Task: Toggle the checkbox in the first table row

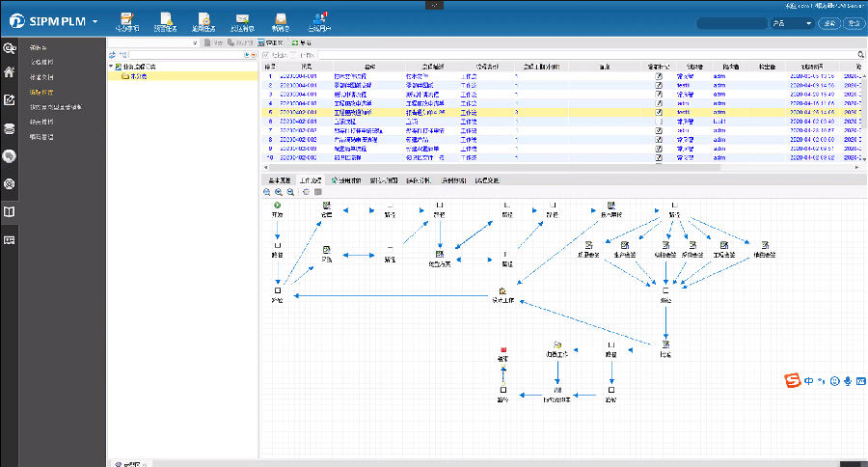Action: tap(659, 75)
